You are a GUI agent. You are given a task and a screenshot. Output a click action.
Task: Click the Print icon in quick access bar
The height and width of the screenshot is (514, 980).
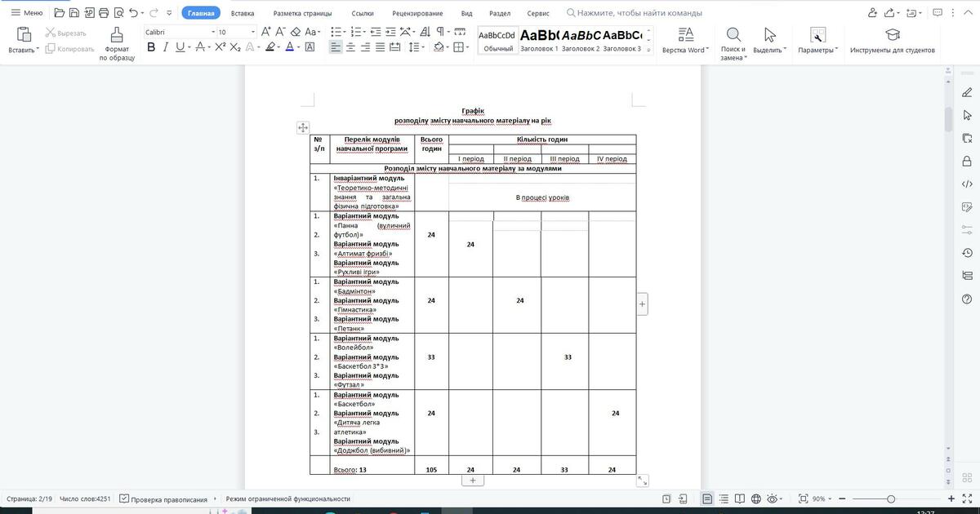(x=102, y=13)
